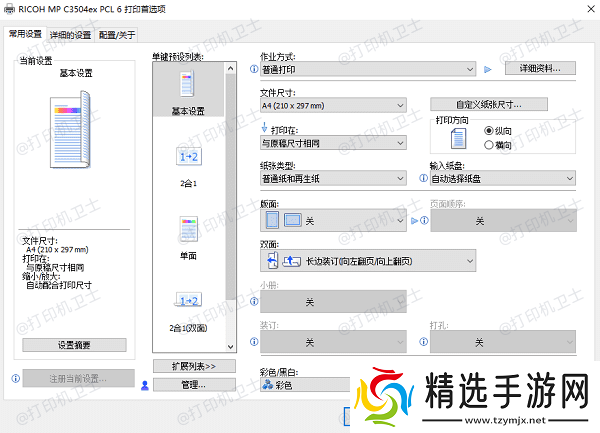Select the 2合1(双面) preset icon
Image resolution: width=600 pixels, height=433 pixels.
pos(189,300)
